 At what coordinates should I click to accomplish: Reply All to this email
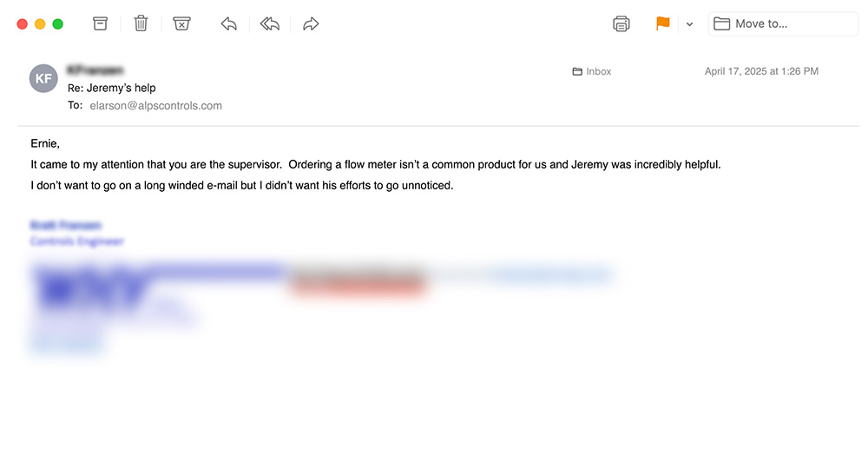[270, 24]
